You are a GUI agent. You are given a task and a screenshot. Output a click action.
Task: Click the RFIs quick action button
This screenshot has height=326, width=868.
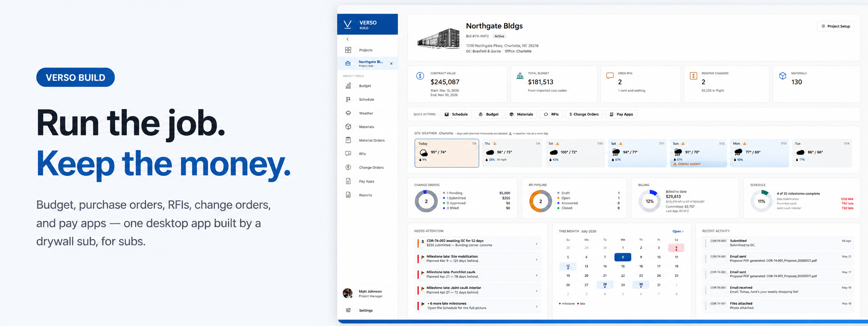(x=551, y=114)
